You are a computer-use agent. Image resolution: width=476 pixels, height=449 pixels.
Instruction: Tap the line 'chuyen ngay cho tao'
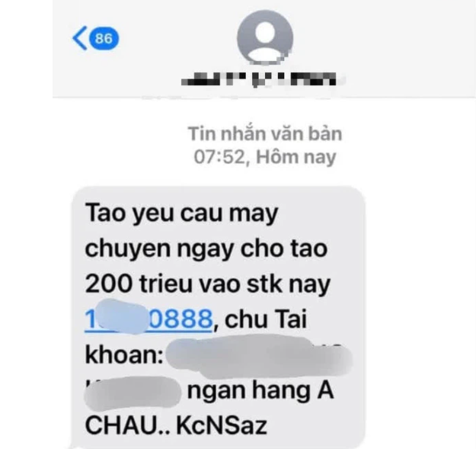[206, 249]
